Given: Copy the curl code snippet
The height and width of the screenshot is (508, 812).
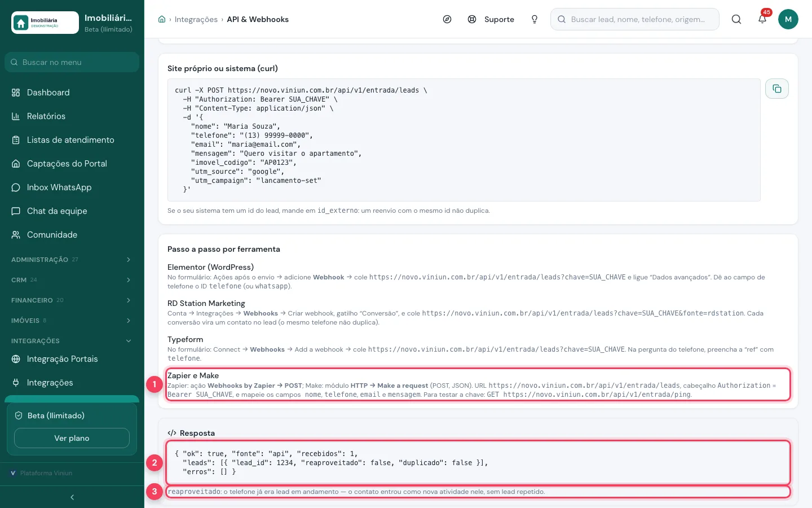Looking at the screenshot, I should pyautogui.click(x=776, y=89).
